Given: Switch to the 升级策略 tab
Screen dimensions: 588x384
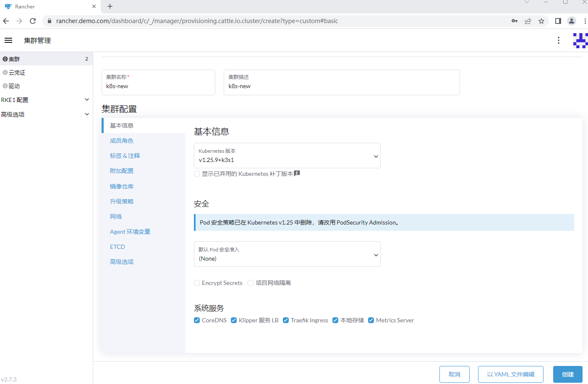Looking at the screenshot, I should (x=122, y=201).
